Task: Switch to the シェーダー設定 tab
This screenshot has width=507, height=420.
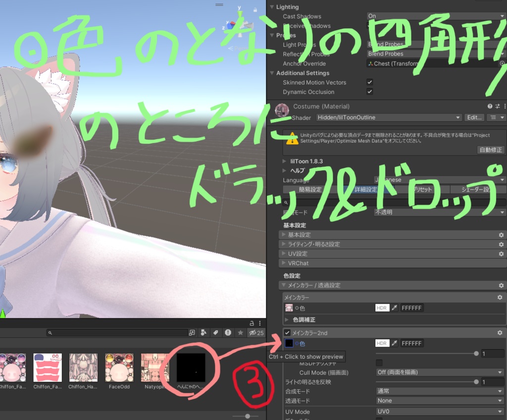Action: (x=478, y=190)
